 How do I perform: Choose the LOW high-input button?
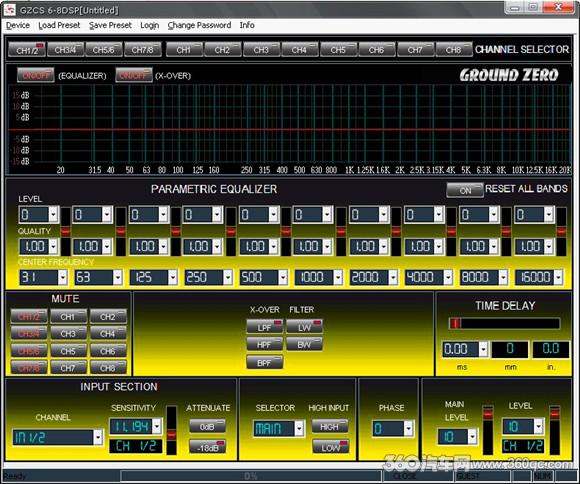(x=330, y=447)
